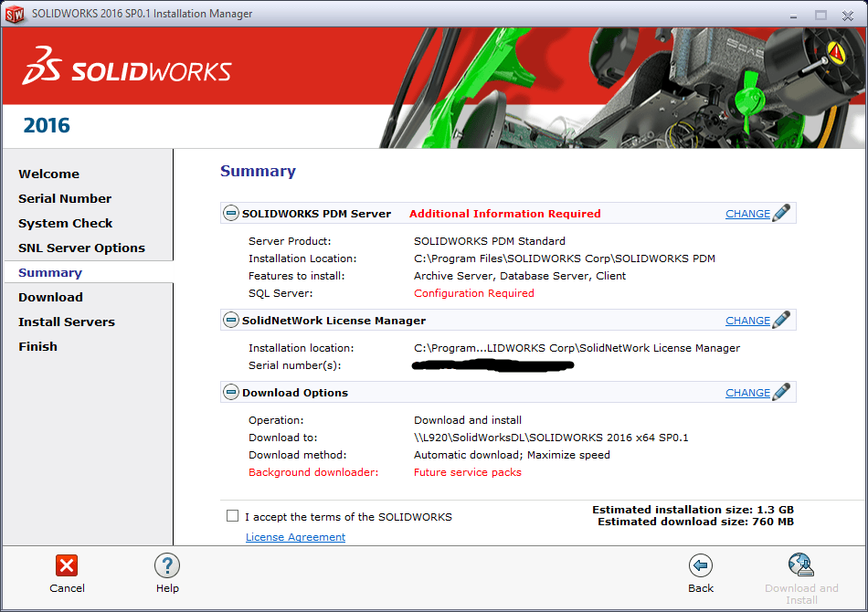Click the red Cancel X icon
Image resolution: width=868 pixels, height=612 pixels.
(67, 565)
